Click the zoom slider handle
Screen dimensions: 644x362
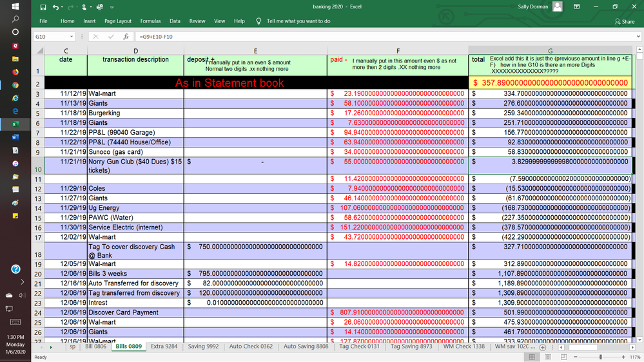[600, 357]
